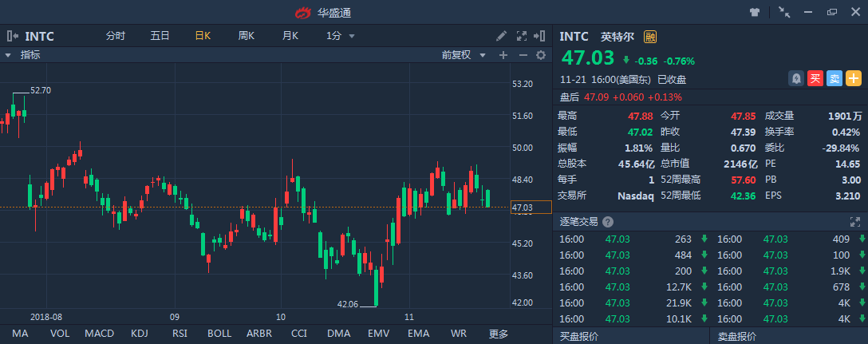Click the 总市值 value 2146亿

[740, 164]
